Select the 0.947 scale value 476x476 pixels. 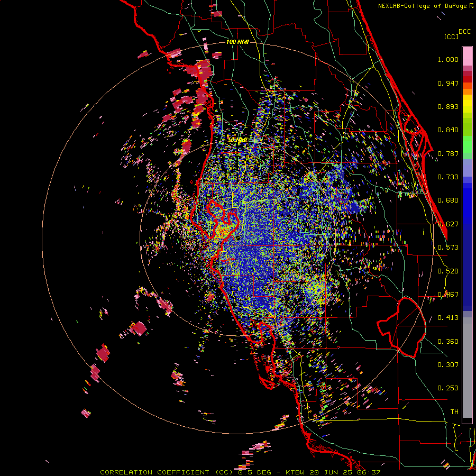pyautogui.click(x=448, y=83)
